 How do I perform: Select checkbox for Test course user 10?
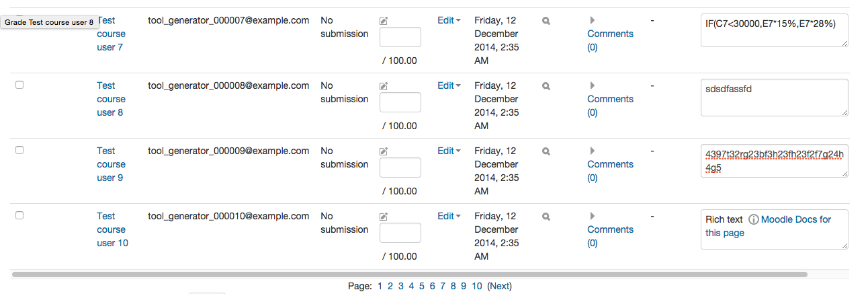coord(19,215)
